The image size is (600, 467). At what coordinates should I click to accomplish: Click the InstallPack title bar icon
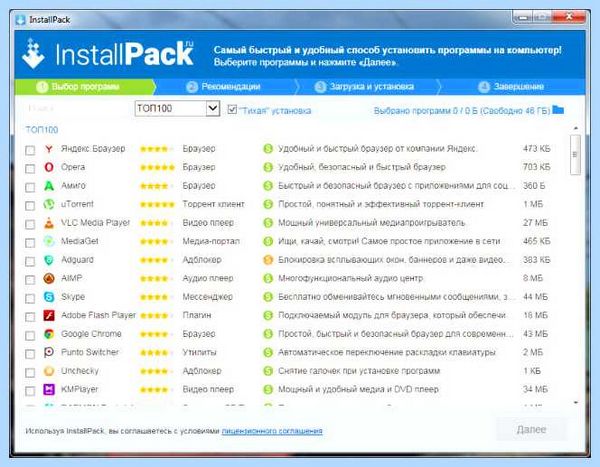pos(20,20)
